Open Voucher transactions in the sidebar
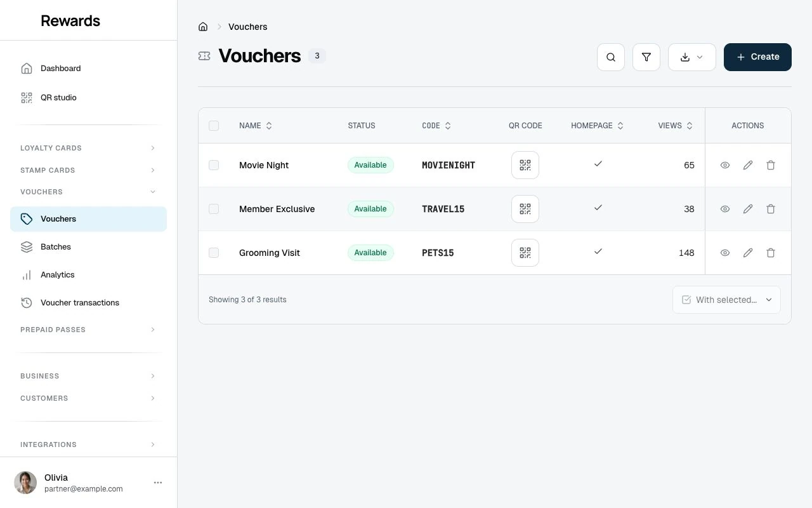Screen dimensions: 812x508 (88, 303)
